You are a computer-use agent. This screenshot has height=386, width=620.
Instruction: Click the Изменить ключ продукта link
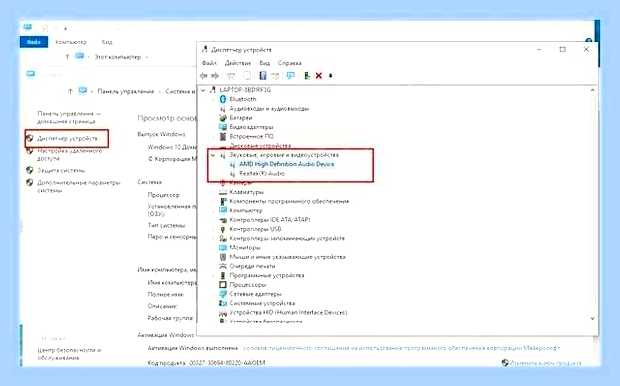point(546,363)
